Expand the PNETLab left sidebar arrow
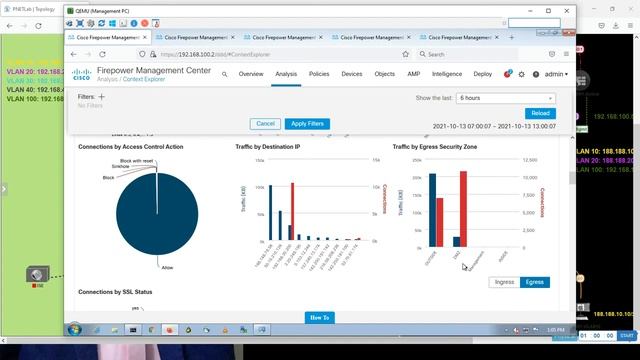 click(x=4, y=189)
